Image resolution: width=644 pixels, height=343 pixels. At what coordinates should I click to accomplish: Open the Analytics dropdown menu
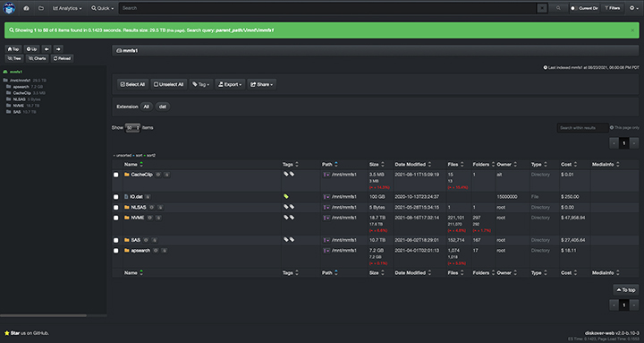tap(67, 8)
